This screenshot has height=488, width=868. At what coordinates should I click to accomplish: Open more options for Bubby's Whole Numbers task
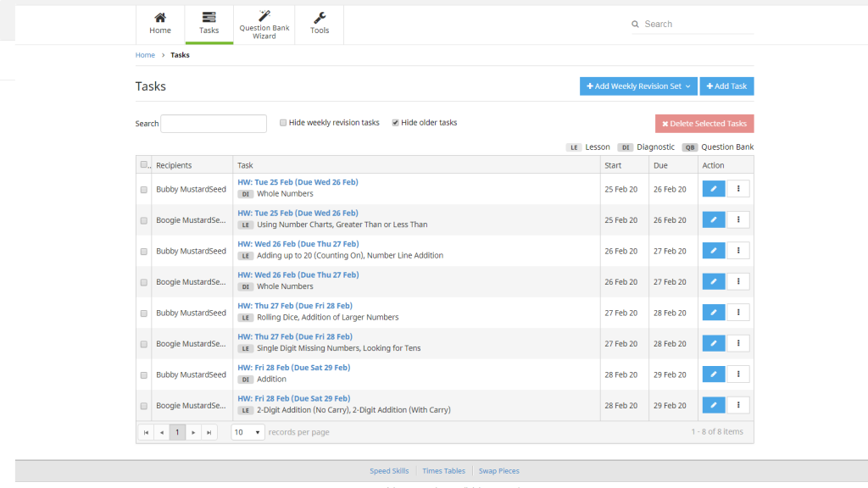[738, 189]
